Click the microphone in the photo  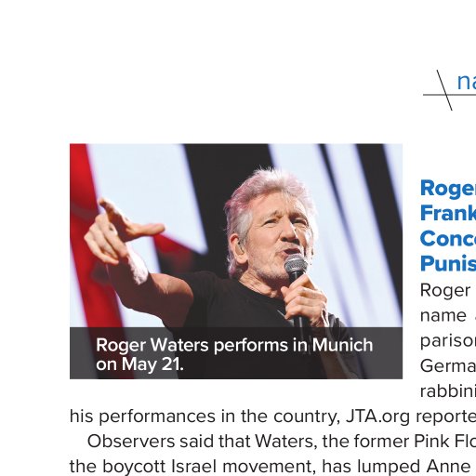(296, 269)
